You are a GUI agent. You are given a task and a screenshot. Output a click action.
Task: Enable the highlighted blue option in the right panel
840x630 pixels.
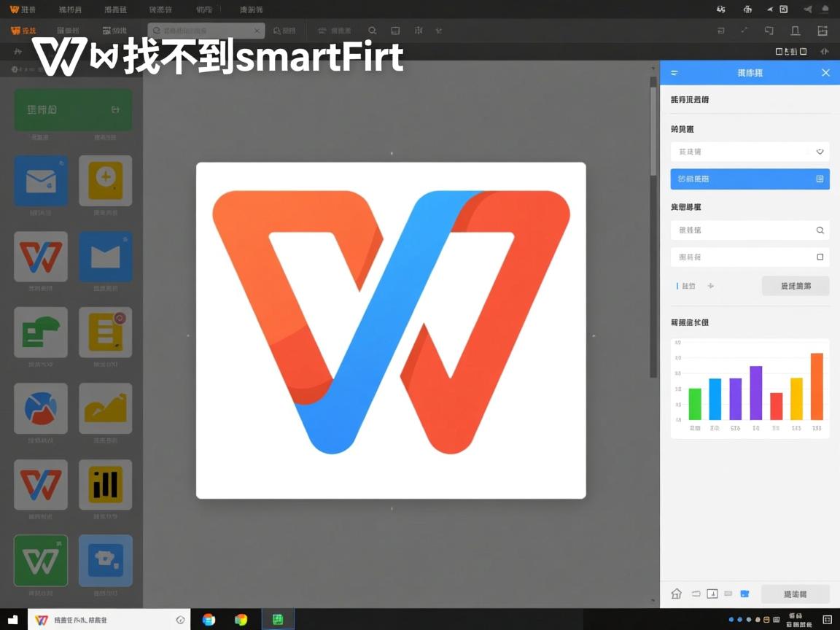[750, 179]
